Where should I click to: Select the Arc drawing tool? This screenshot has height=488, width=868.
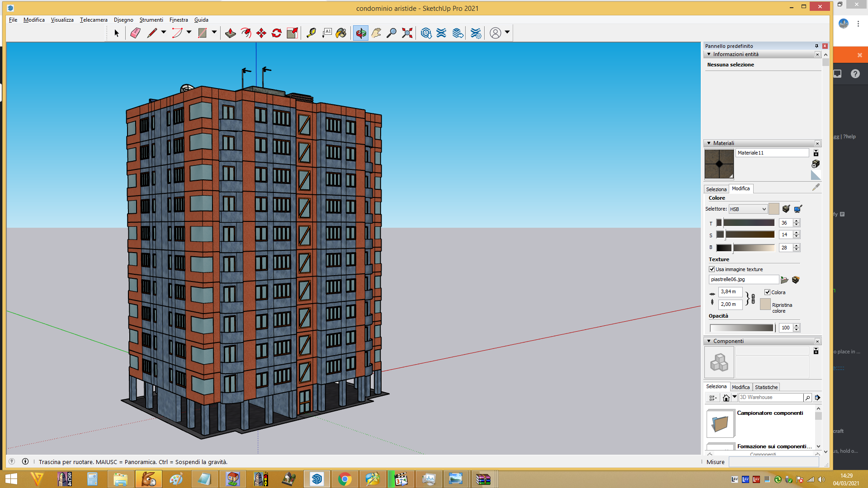(x=177, y=33)
